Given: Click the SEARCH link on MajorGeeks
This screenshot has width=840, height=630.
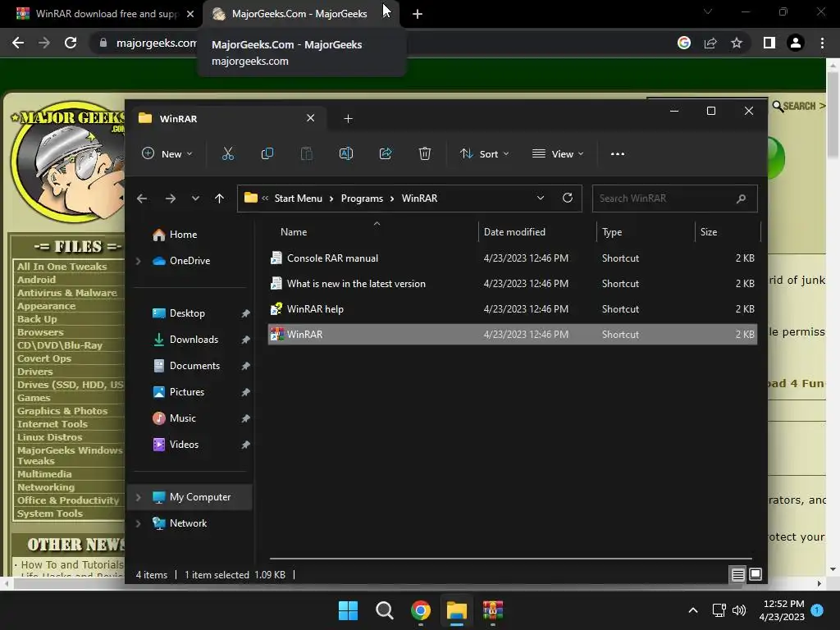Looking at the screenshot, I should pos(799,106).
